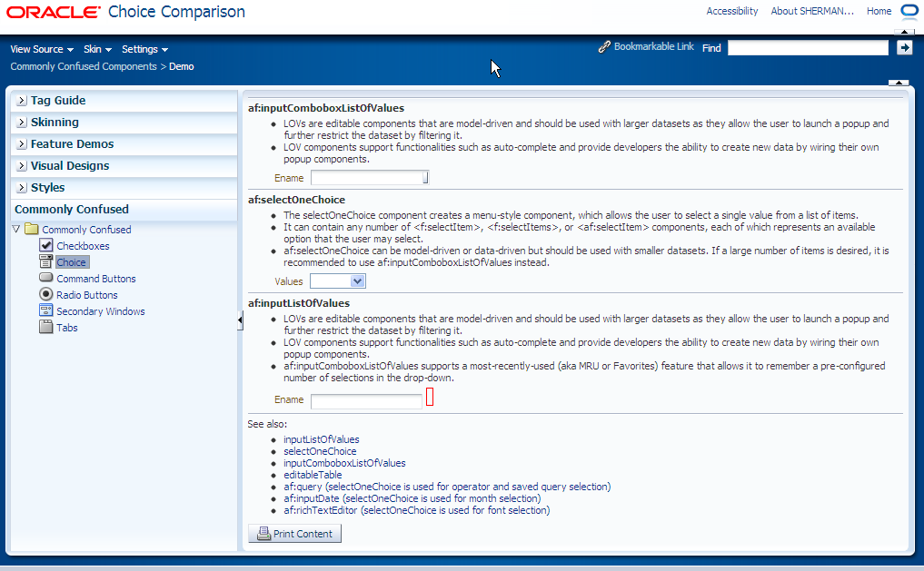Select the Choice tree item
This screenshot has height=571, width=924.
(x=71, y=262)
